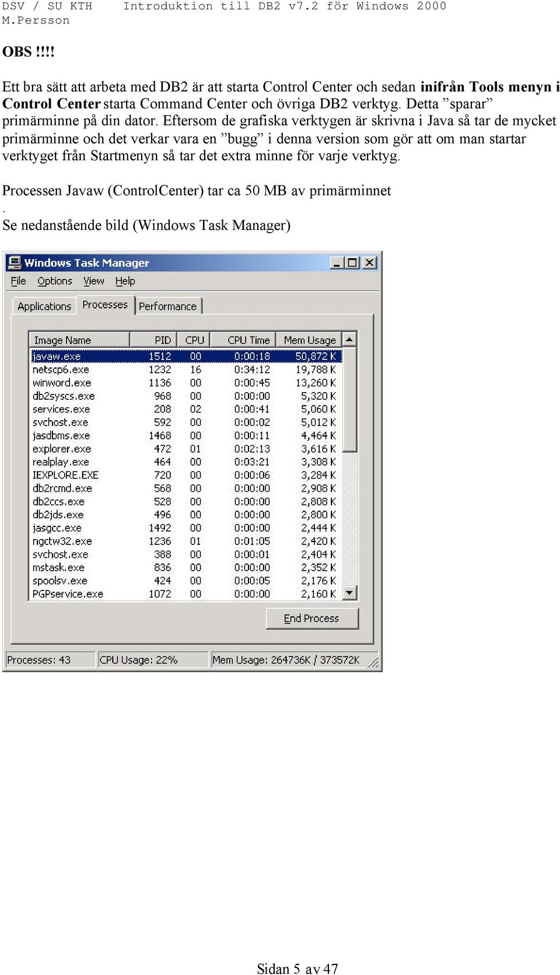Click the Task Manager title bar icon
Screen dimensions: 560x975
click(15, 263)
